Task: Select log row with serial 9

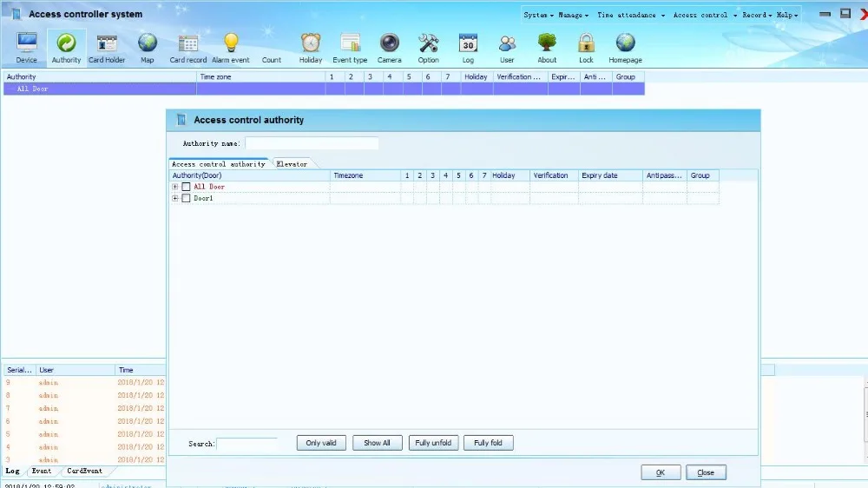Action: pos(85,382)
